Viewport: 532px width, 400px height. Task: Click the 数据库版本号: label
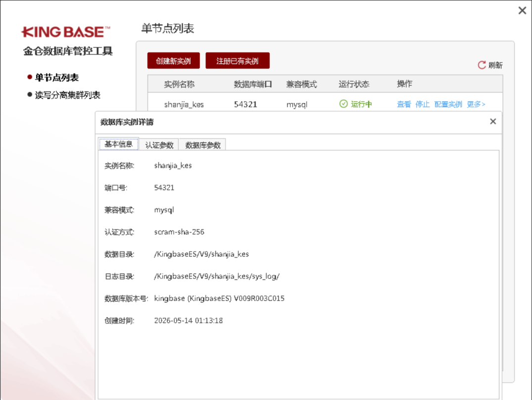coord(126,299)
